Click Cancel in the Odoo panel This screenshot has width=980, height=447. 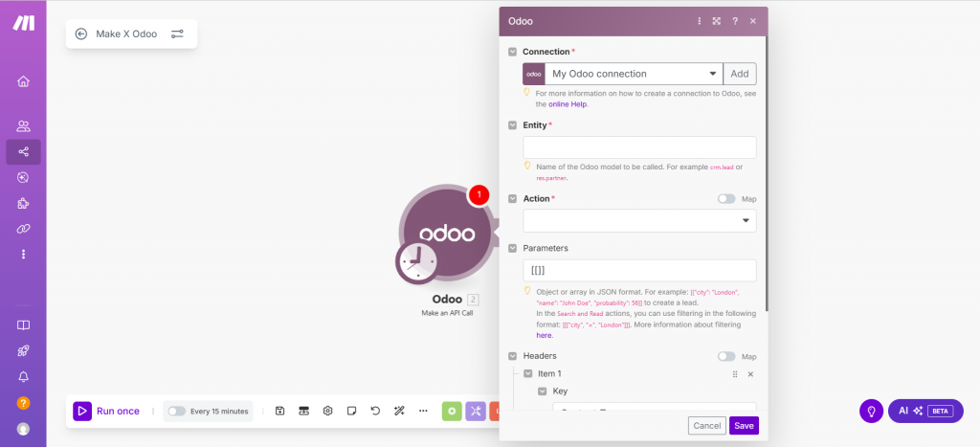tap(707, 426)
